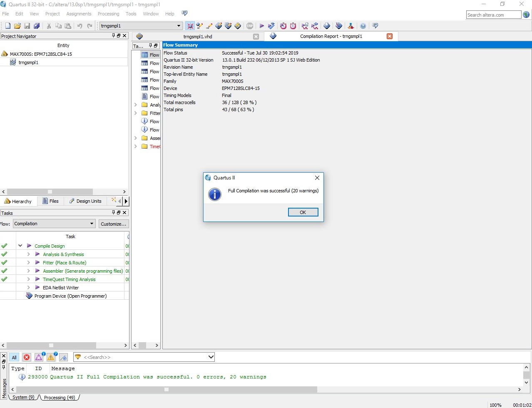Click the compilation report tab icon
The image size is (532, 408).
pos(273,36)
